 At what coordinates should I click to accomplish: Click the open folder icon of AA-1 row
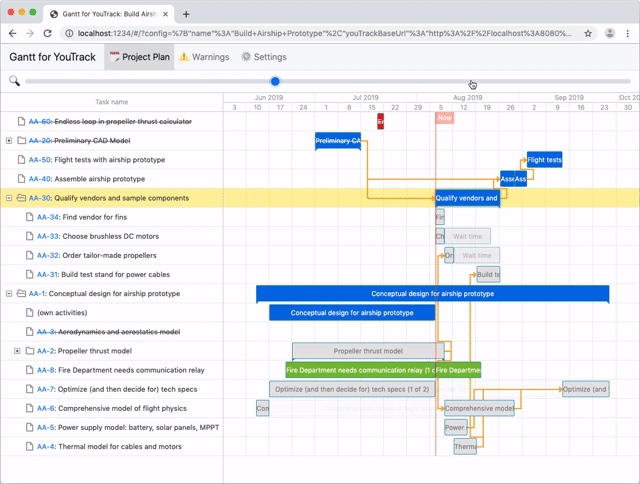click(x=21, y=294)
